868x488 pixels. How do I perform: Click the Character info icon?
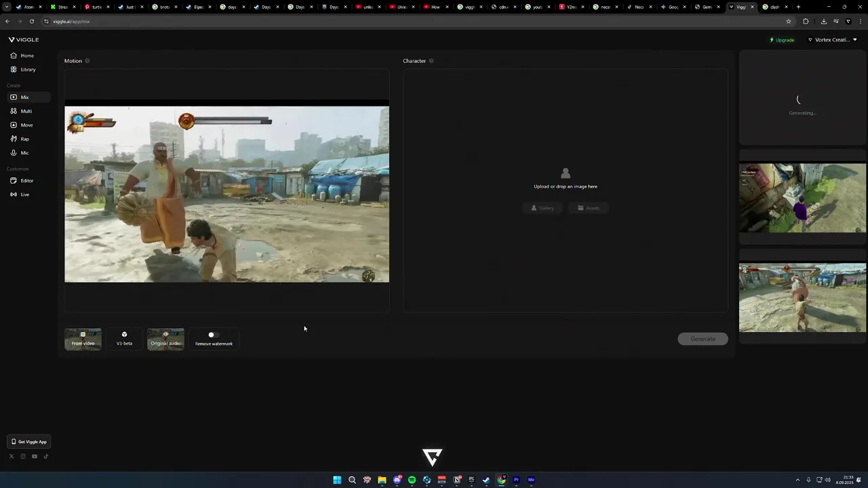click(x=431, y=61)
